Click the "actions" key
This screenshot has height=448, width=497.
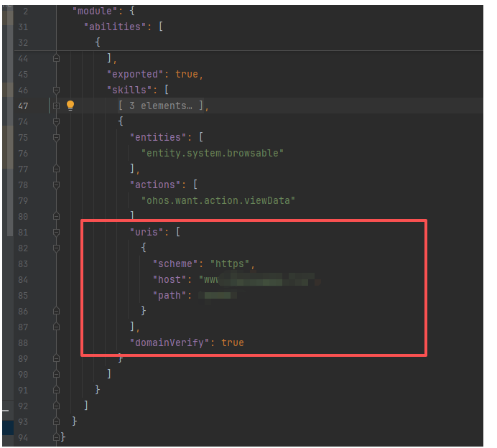point(155,185)
